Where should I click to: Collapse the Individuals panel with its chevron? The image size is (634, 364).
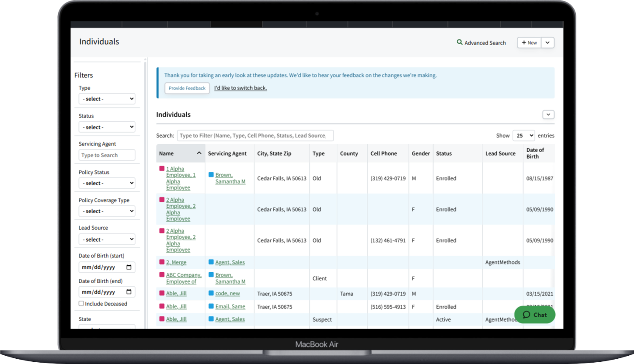(548, 114)
